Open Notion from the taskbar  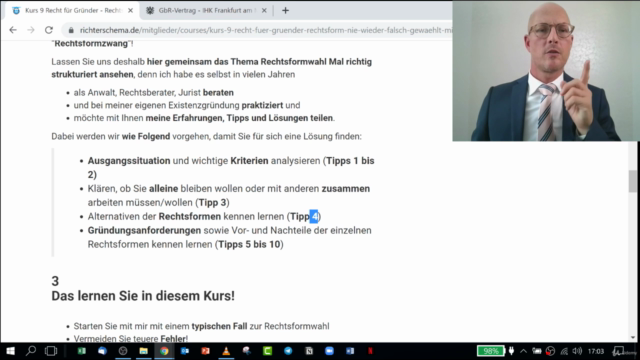tap(309, 351)
